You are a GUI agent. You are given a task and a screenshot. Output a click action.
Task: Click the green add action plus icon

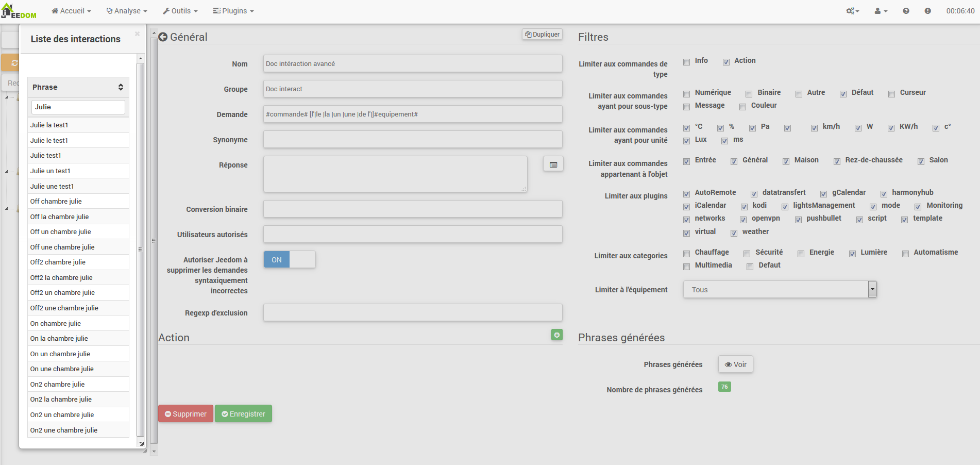point(556,335)
